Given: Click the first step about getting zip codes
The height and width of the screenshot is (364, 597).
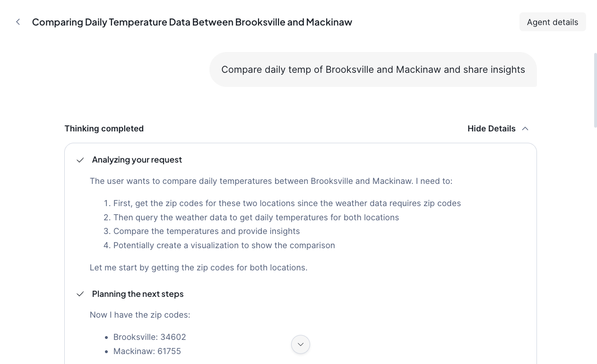Looking at the screenshot, I should click(287, 203).
